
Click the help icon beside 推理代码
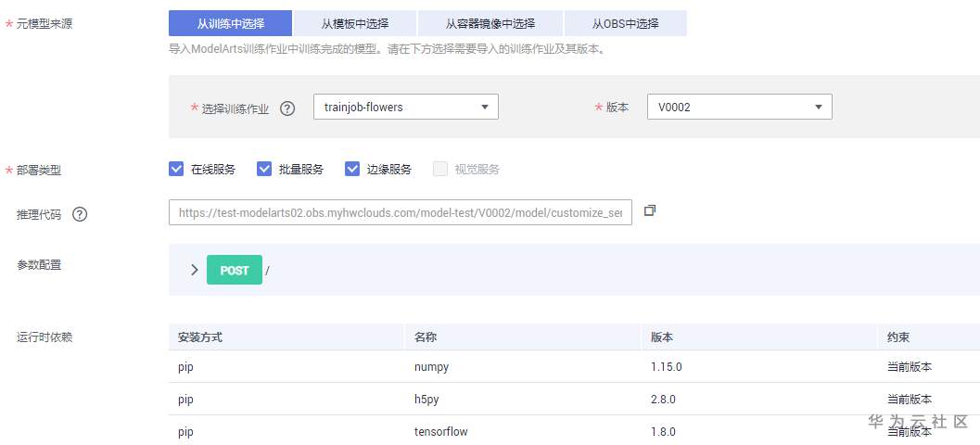[x=80, y=214]
